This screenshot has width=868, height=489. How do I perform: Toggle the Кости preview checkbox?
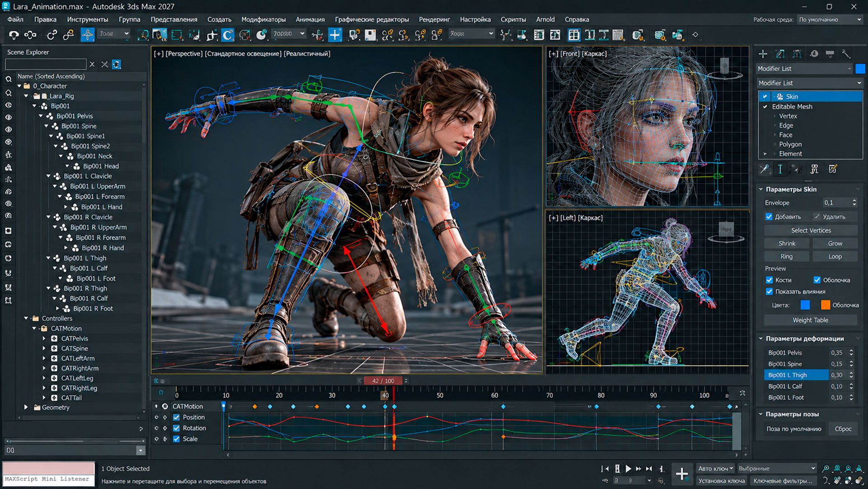769,280
